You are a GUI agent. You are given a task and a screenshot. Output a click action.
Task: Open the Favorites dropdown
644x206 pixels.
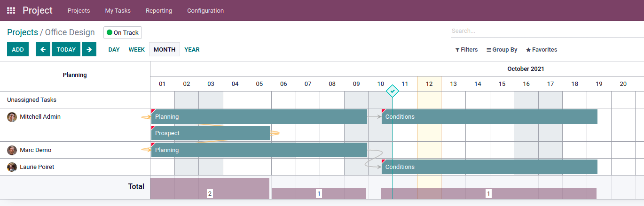coord(542,50)
